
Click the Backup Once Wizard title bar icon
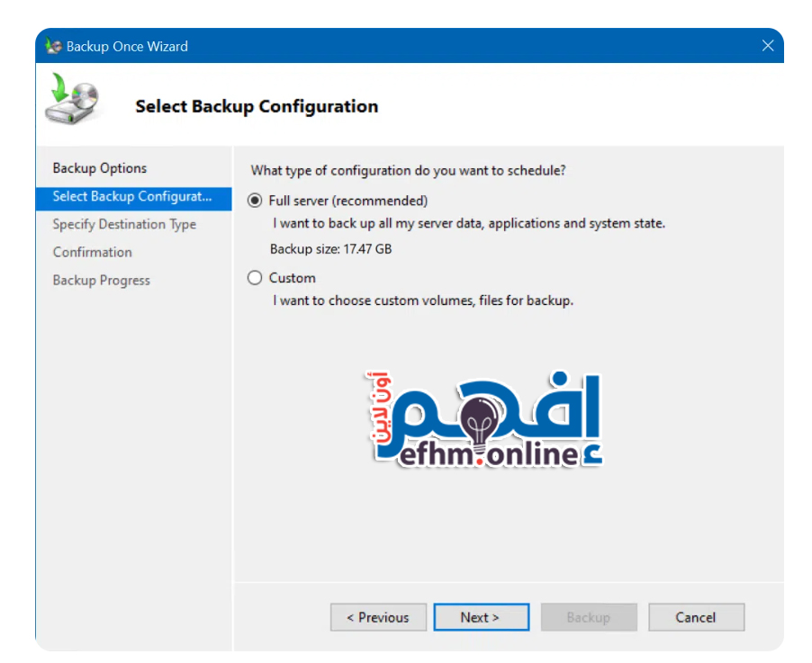(54, 47)
